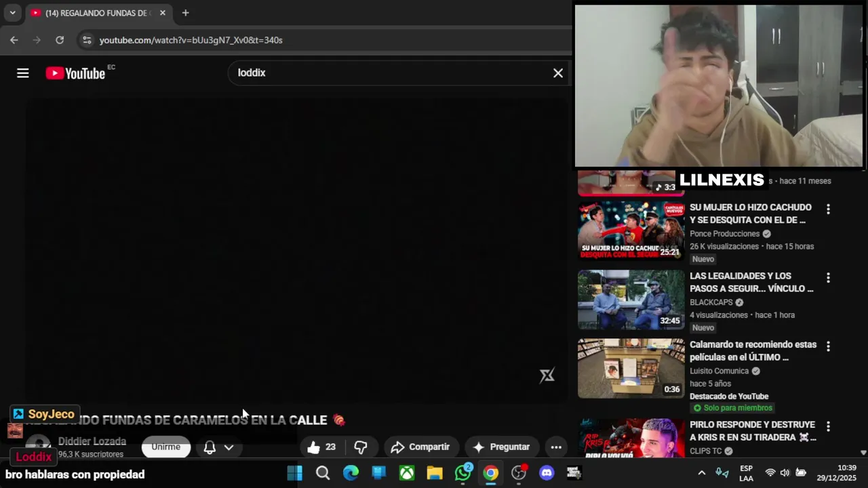Open more actions ellipsis under video

tap(556, 447)
